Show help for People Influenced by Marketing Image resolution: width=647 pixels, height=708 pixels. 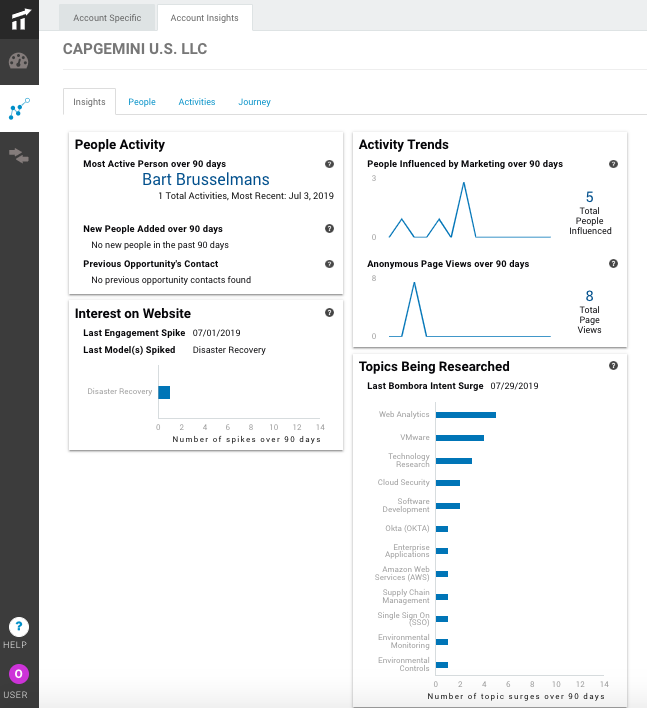[613, 164]
